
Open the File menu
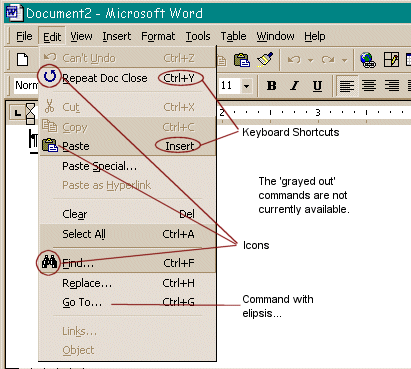click(x=24, y=36)
